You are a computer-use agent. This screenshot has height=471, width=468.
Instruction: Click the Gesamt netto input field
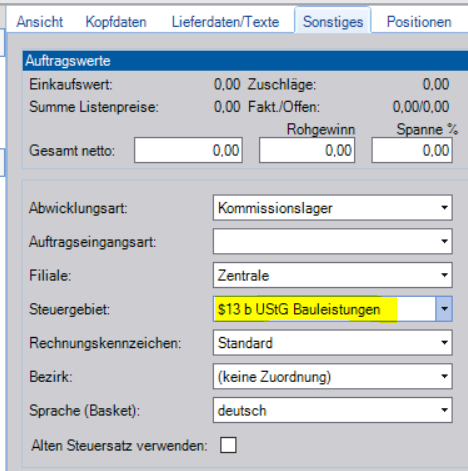click(x=188, y=150)
